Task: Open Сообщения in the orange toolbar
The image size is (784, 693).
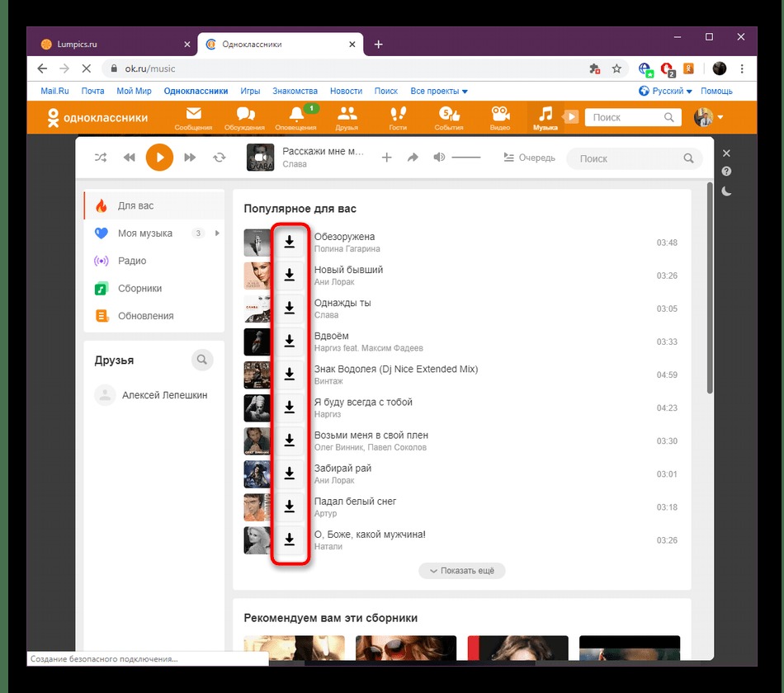Action: (x=193, y=118)
